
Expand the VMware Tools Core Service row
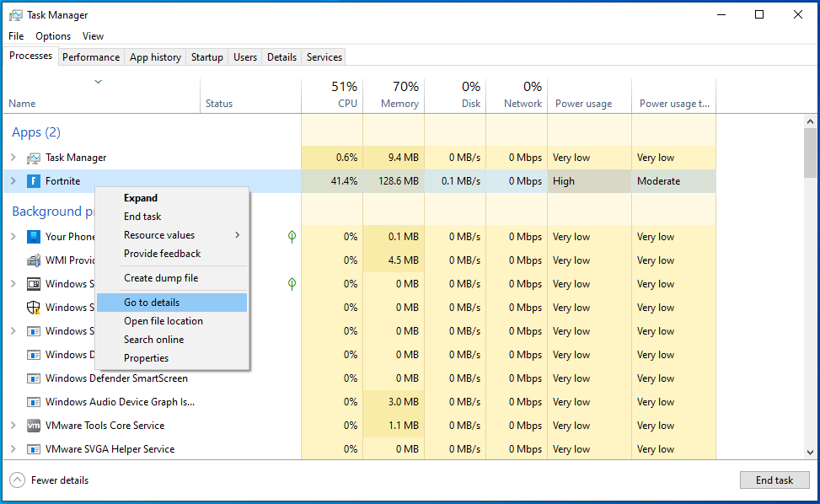click(13, 425)
